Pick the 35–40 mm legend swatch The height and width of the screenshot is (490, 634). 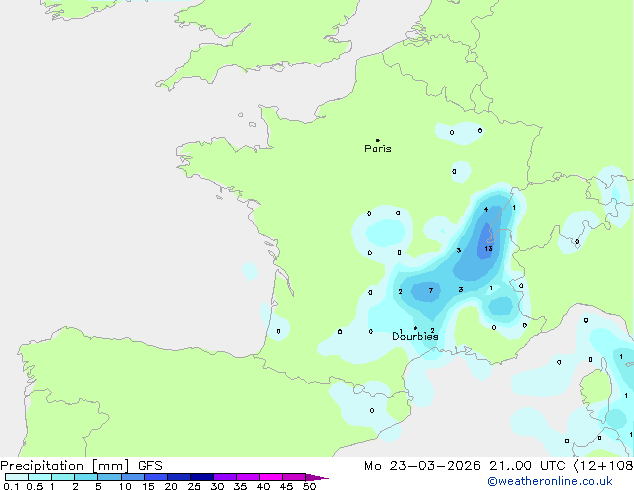[248, 477]
